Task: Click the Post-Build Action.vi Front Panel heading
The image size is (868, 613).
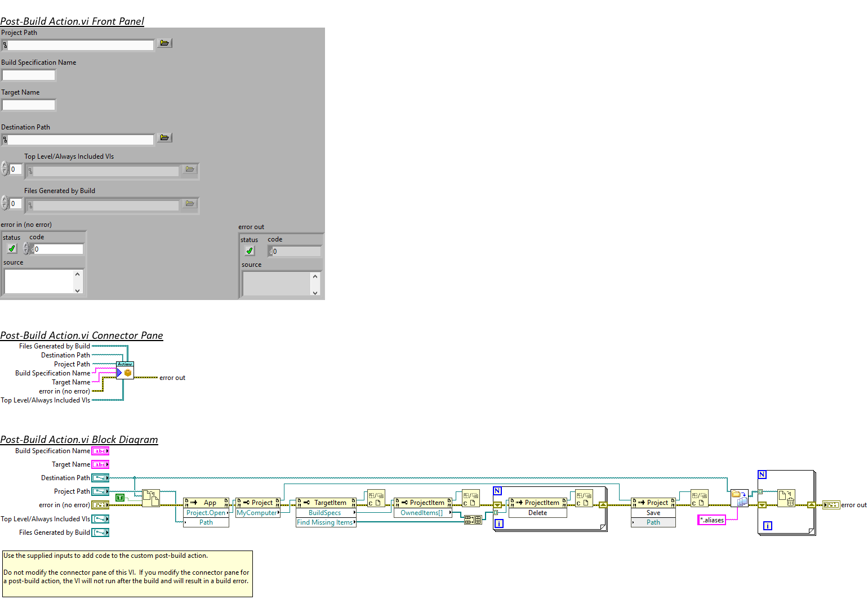Action: pos(72,21)
